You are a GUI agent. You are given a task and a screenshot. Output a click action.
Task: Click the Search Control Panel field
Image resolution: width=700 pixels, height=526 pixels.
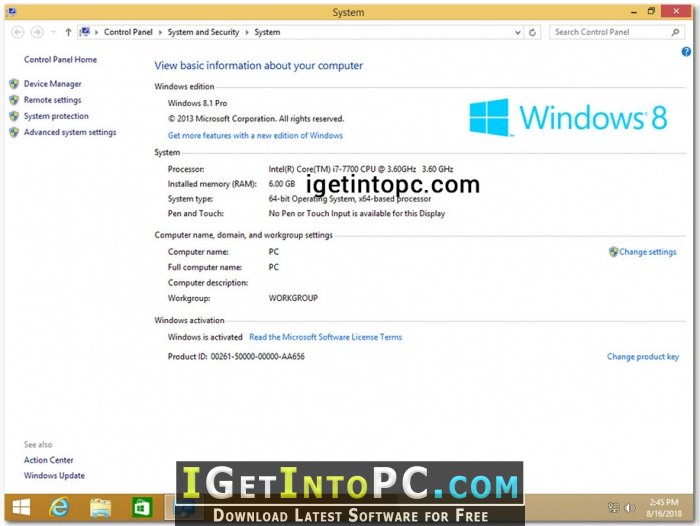pos(617,32)
